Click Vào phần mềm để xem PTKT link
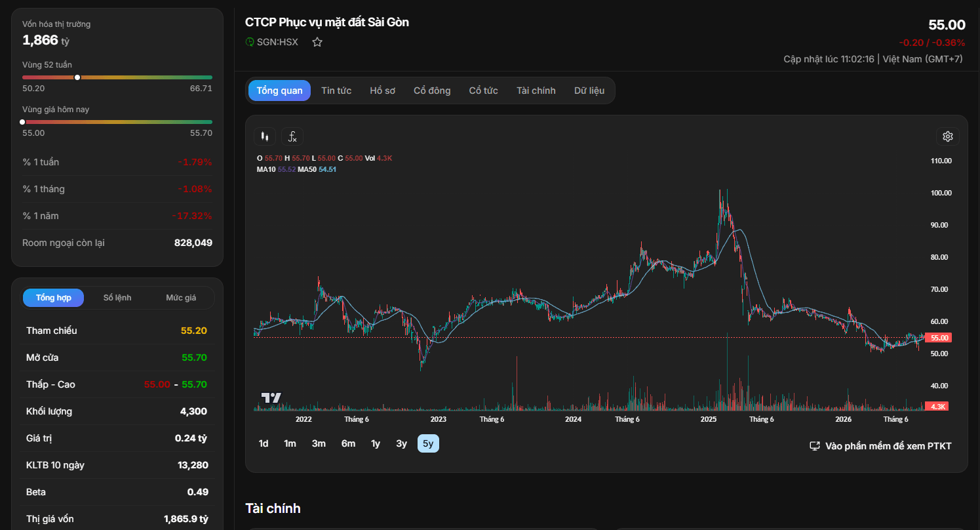 [x=888, y=446]
